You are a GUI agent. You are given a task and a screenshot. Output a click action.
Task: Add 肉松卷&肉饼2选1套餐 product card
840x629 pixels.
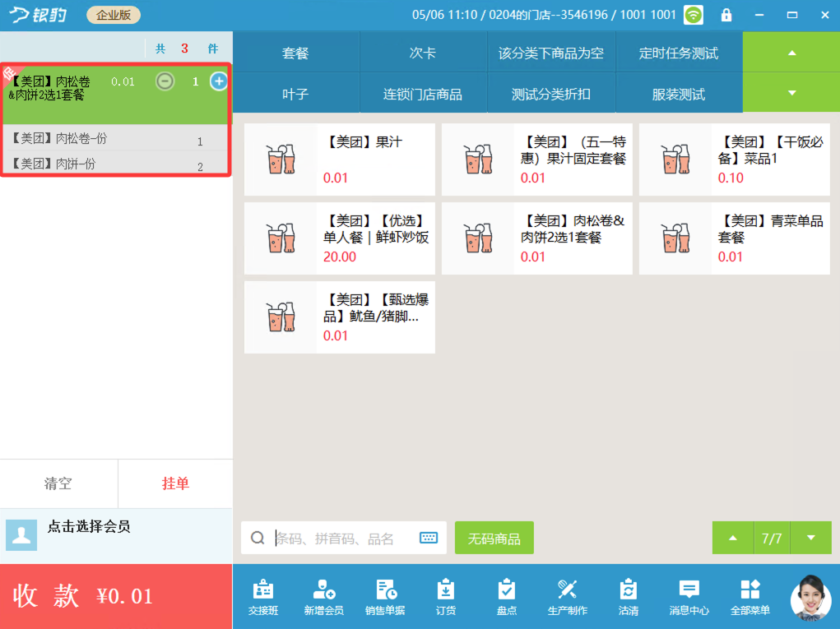(536, 238)
